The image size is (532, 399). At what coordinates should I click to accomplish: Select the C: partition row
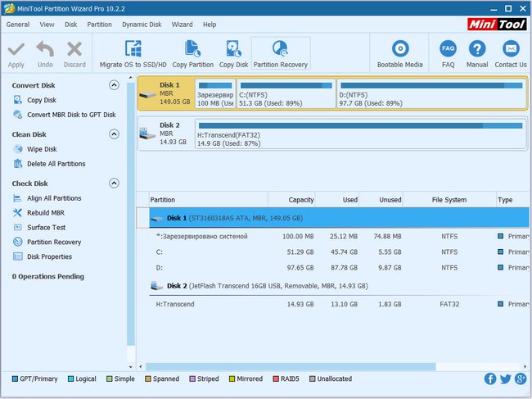click(339, 252)
